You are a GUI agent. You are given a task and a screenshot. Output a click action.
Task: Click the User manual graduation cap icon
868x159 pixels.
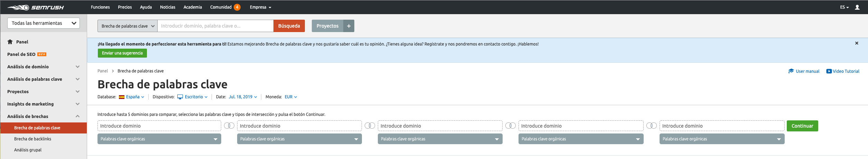pyautogui.click(x=791, y=71)
